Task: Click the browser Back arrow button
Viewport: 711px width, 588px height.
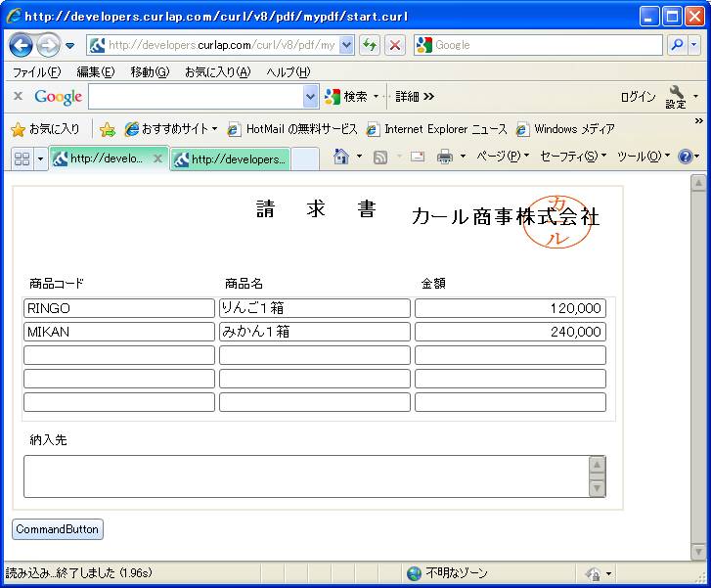Action: [x=22, y=45]
